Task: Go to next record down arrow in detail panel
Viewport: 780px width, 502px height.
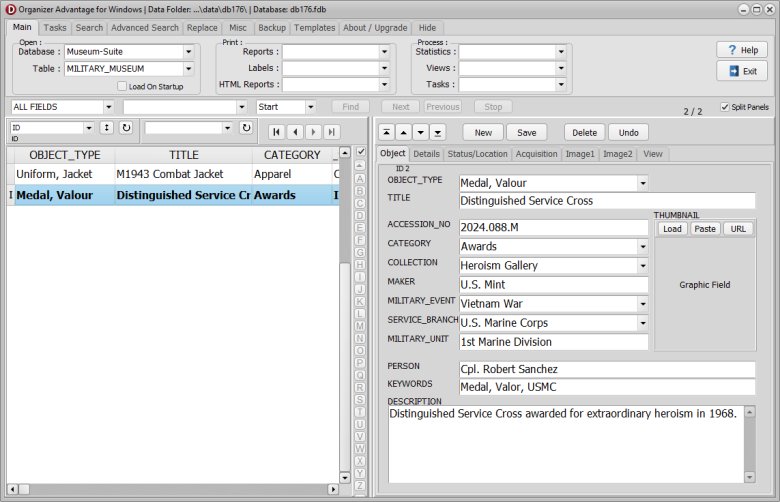Action: (422, 132)
